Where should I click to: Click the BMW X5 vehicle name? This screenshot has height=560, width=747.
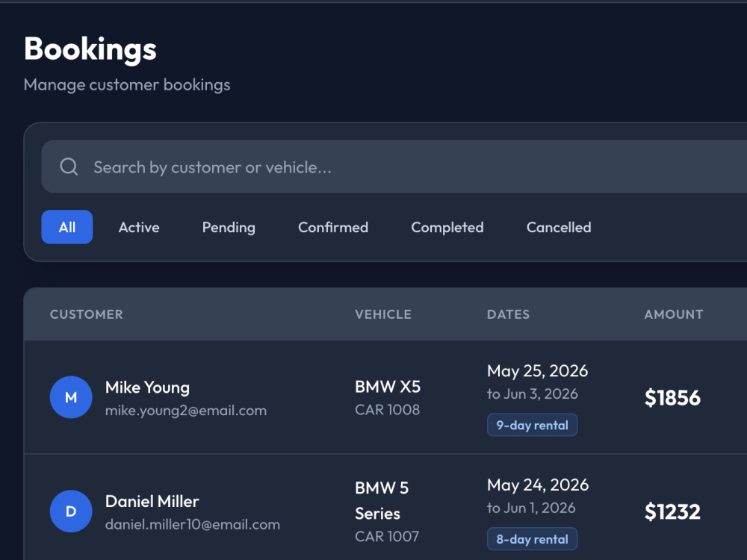click(388, 387)
